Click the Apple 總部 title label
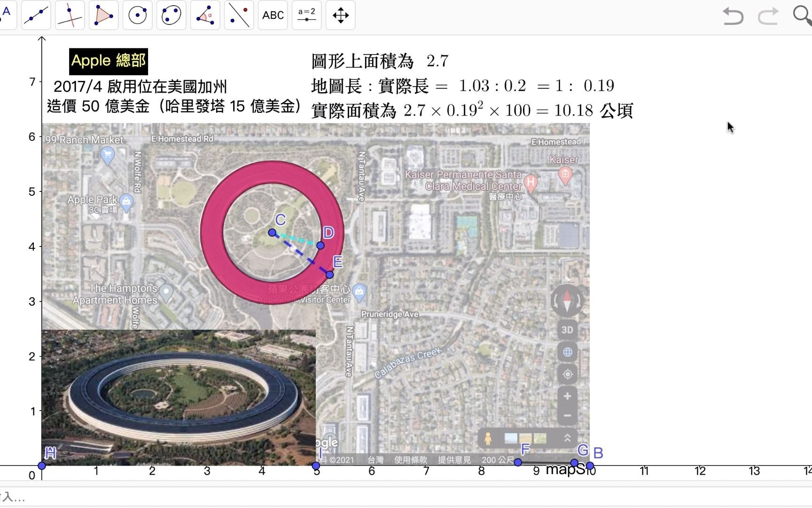Viewport: 812px width, 508px height. (109, 61)
